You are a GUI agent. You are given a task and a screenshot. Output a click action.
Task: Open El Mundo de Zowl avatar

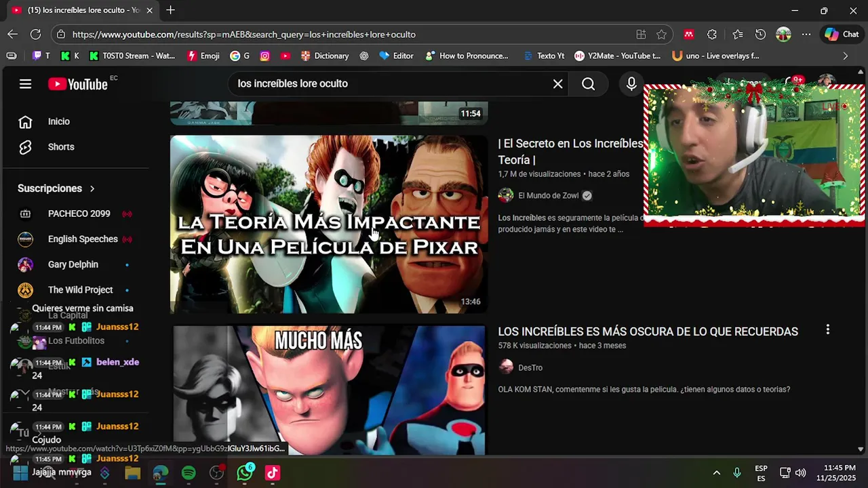506,195
